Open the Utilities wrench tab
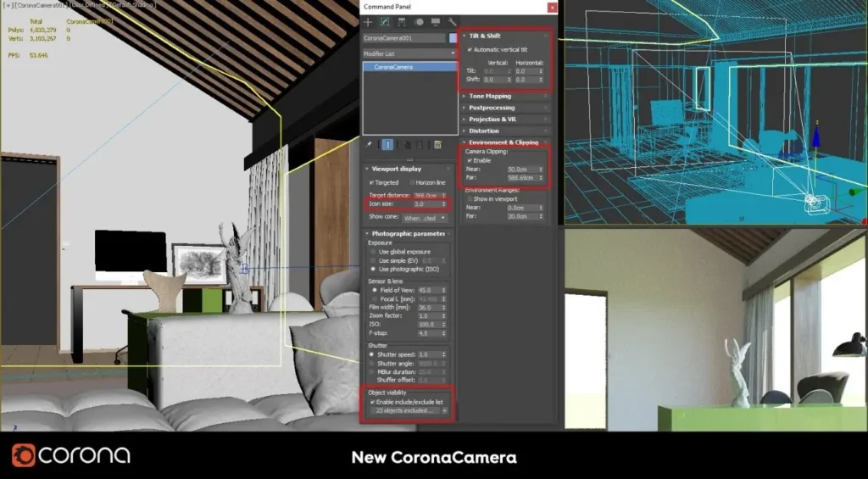The width and height of the screenshot is (868, 479). 452,22
